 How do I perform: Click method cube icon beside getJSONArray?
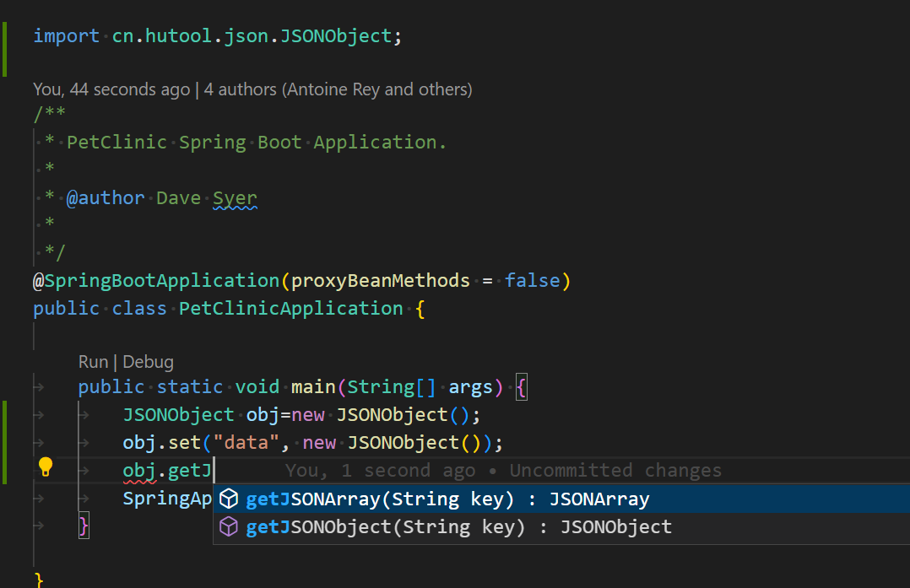[229, 498]
